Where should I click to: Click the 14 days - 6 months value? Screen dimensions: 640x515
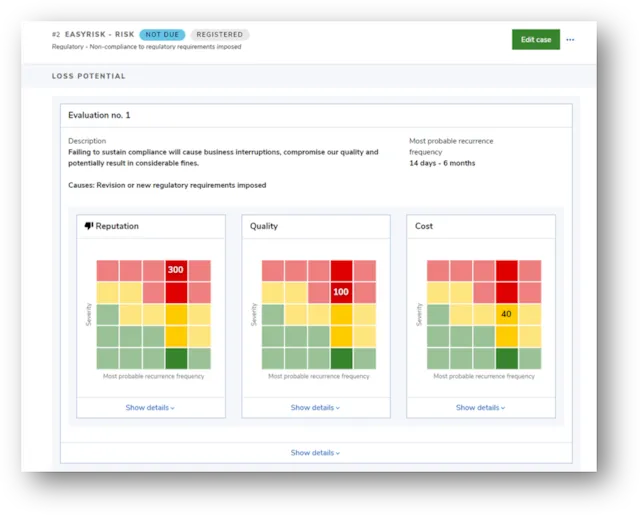442,163
